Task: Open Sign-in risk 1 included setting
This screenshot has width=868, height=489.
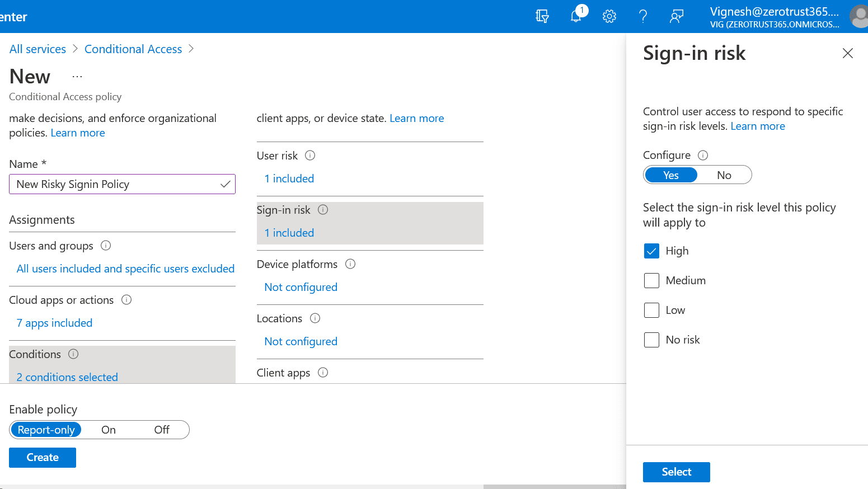Action: (x=289, y=233)
